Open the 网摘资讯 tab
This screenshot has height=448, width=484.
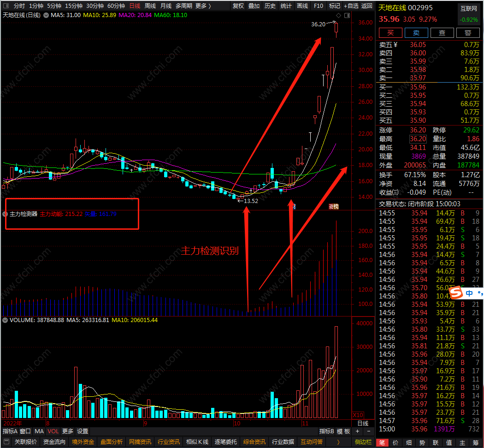coord(140,442)
